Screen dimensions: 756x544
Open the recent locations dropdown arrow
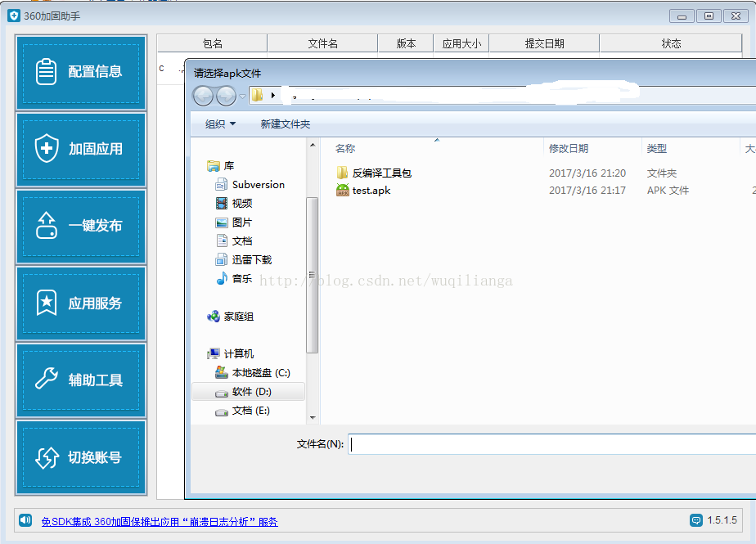point(242,96)
